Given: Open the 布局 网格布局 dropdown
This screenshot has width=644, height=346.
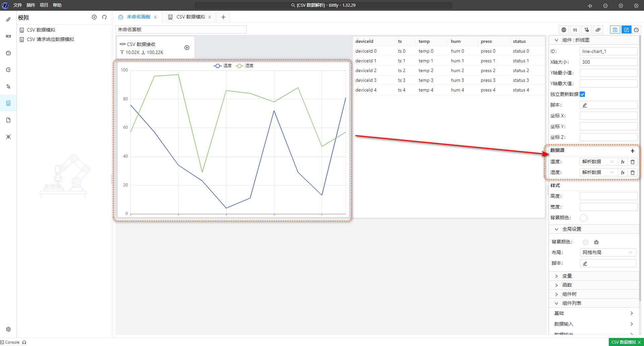Looking at the screenshot, I should click(607, 252).
